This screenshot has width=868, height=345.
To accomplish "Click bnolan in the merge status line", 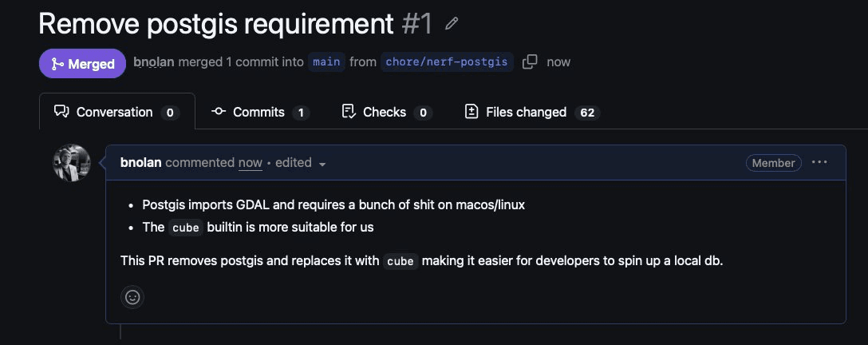I will click(x=154, y=62).
